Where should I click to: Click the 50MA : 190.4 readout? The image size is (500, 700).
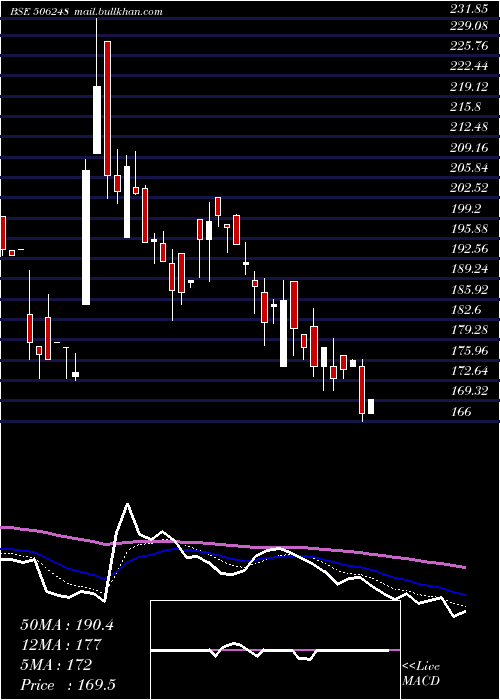point(67,625)
